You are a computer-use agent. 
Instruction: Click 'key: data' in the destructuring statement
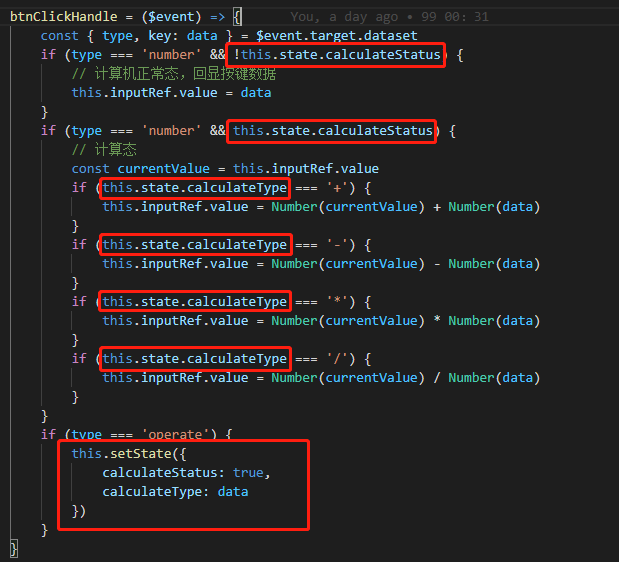182,36
